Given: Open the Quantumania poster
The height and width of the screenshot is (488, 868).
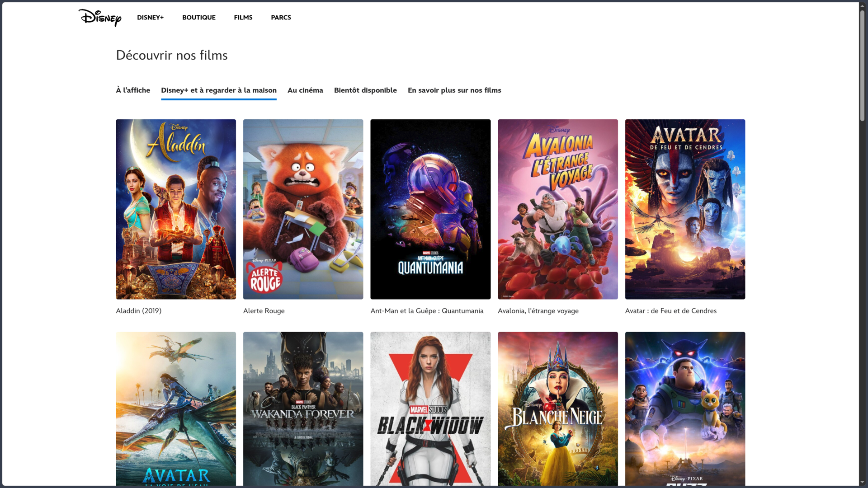Looking at the screenshot, I should click(x=430, y=209).
